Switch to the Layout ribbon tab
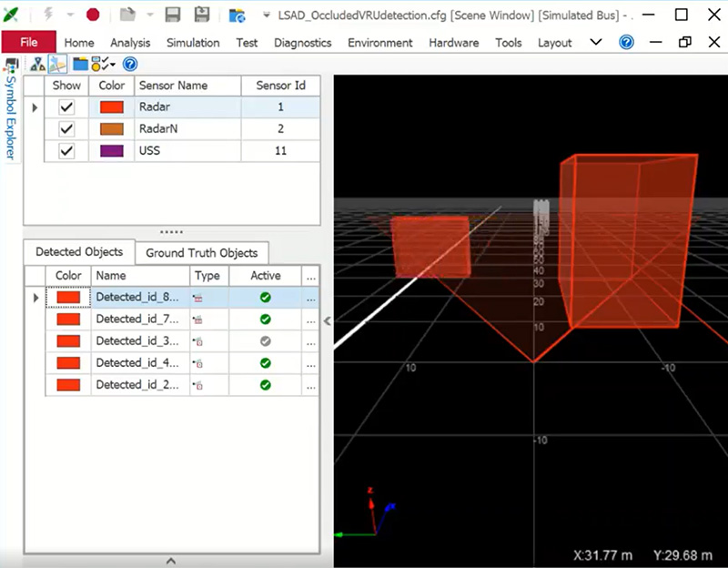The width and height of the screenshot is (728, 568). coord(554,43)
